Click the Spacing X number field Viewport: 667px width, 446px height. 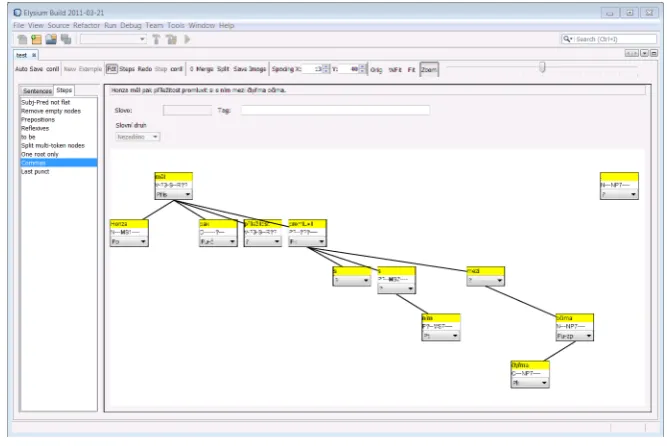click(313, 69)
